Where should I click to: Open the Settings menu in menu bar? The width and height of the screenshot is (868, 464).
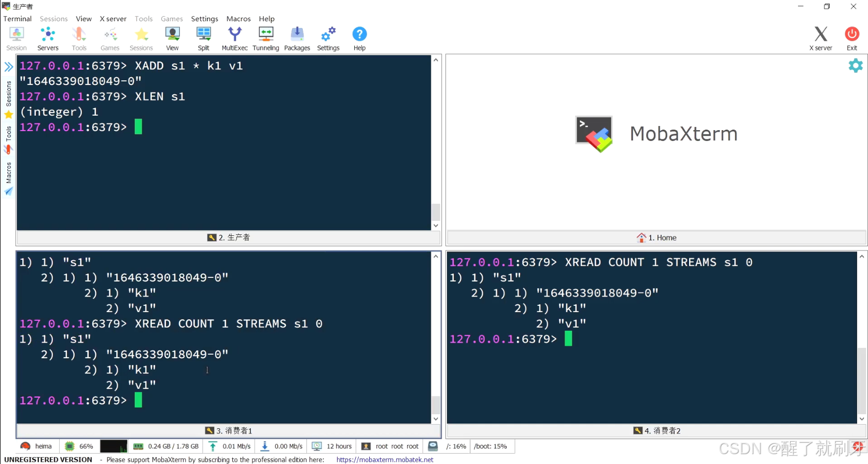click(x=205, y=19)
